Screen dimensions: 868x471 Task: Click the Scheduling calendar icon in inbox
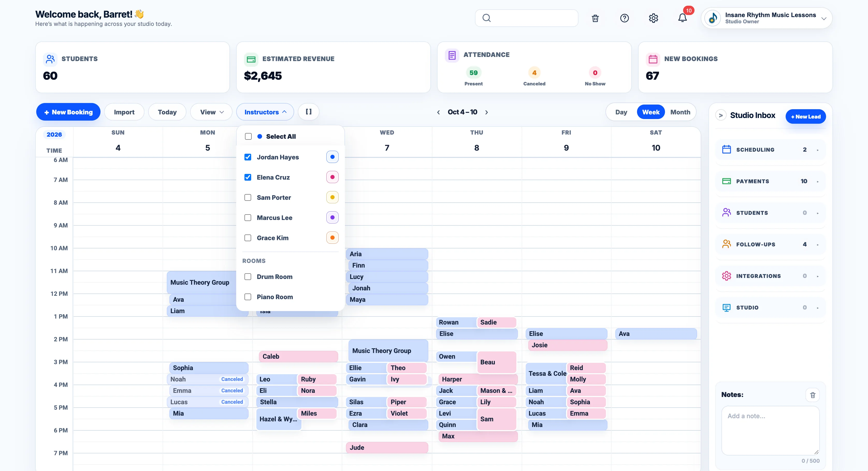tap(726, 150)
